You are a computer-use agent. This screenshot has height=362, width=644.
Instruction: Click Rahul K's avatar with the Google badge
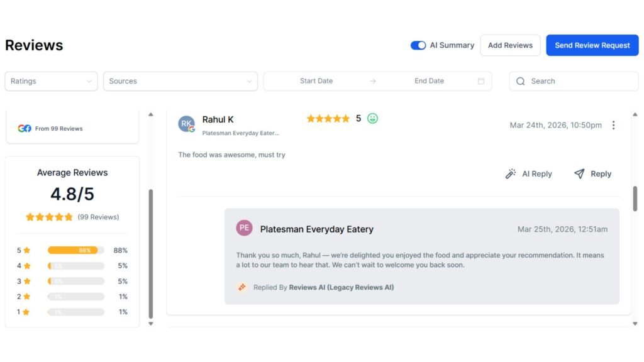186,124
